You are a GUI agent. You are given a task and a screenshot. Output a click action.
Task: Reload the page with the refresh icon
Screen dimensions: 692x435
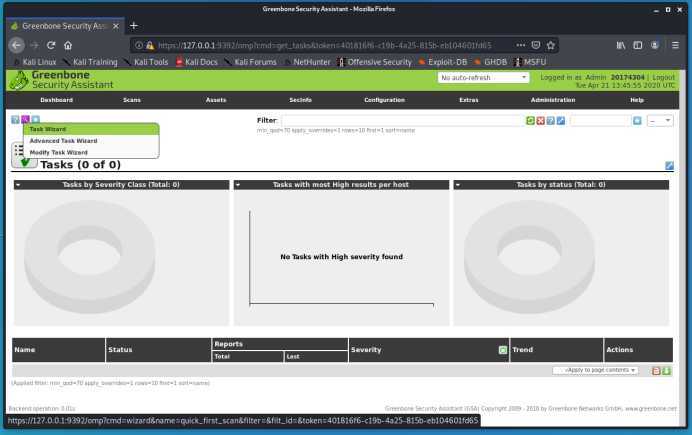pos(51,45)
